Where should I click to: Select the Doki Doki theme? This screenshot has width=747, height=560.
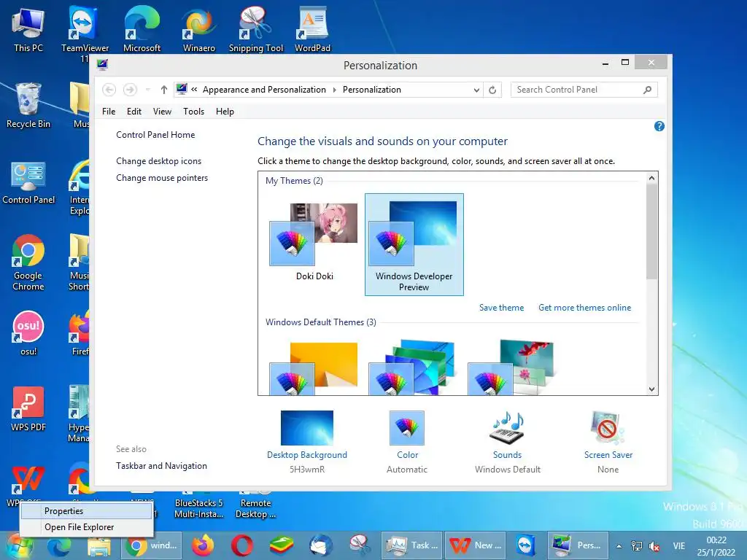pyautogui.click(x=314, y=242)
